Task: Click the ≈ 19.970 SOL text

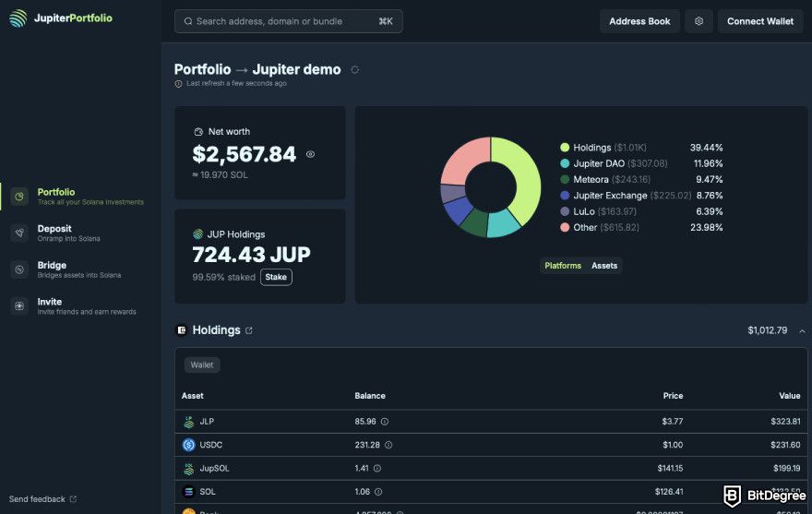Action: click(221, 175)
